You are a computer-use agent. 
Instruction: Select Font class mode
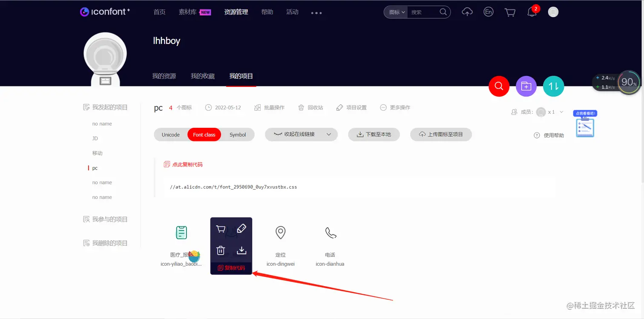pyautogui.click(x=204, y=135)
